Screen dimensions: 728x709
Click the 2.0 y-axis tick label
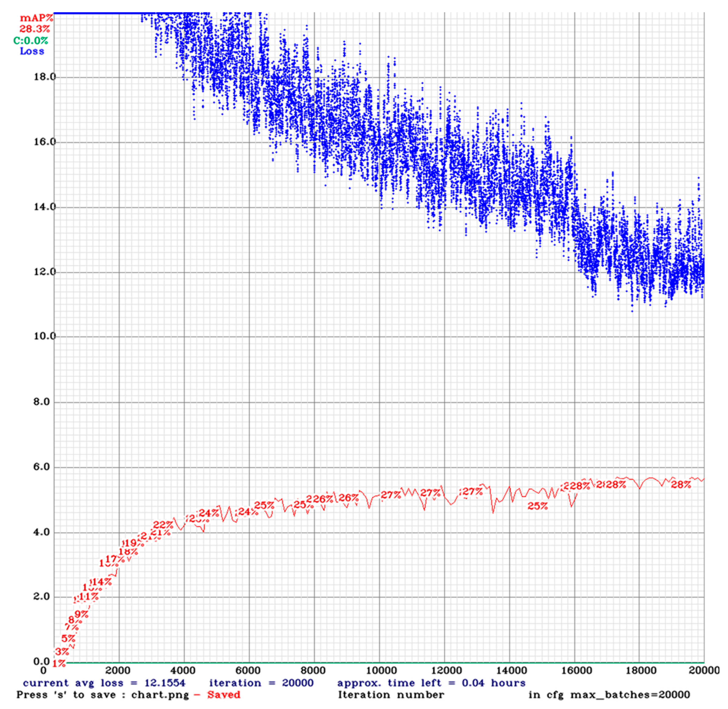pyautogui.click(x=42, y=596)
